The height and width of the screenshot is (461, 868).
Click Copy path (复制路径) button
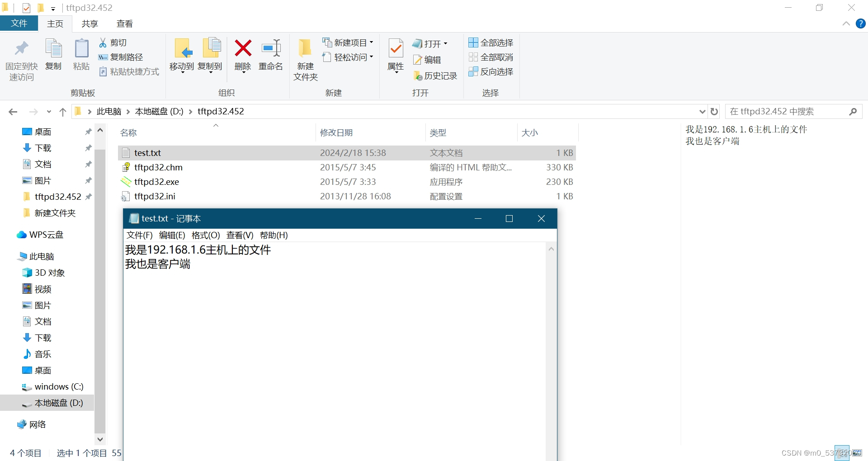pos(121,57)
